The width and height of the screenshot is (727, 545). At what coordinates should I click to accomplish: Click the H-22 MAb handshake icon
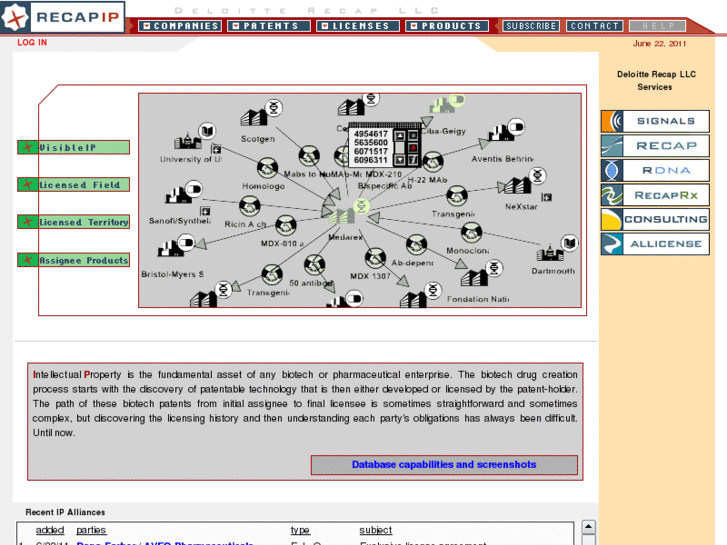coord(433,162)
